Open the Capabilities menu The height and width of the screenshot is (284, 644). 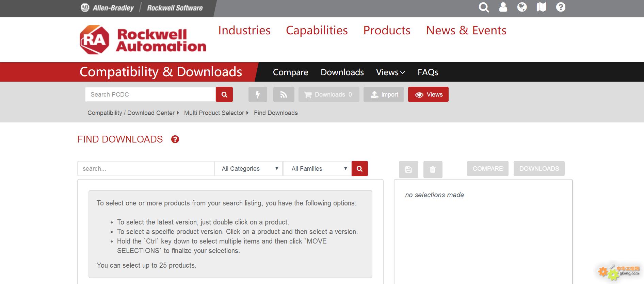click(317, 30)
